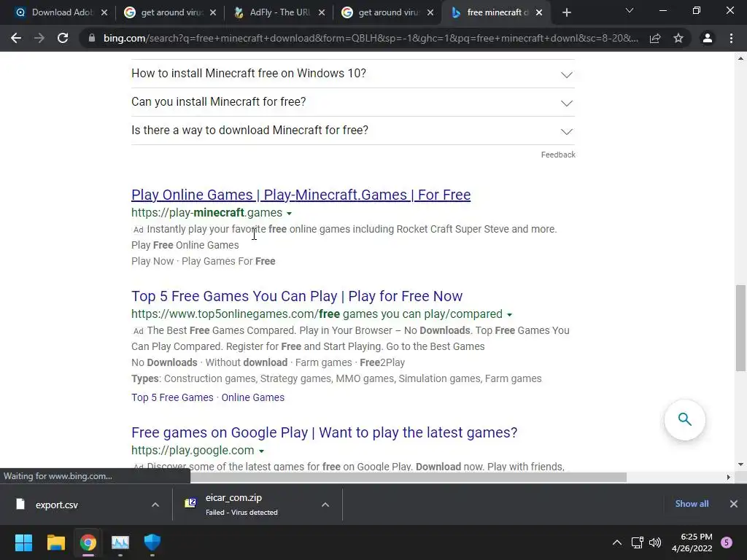The width and height of the screenshot is (747, 560).
Task: Open 'Top 5 Free Games You Can Play' result
Action: click(297, 296)
